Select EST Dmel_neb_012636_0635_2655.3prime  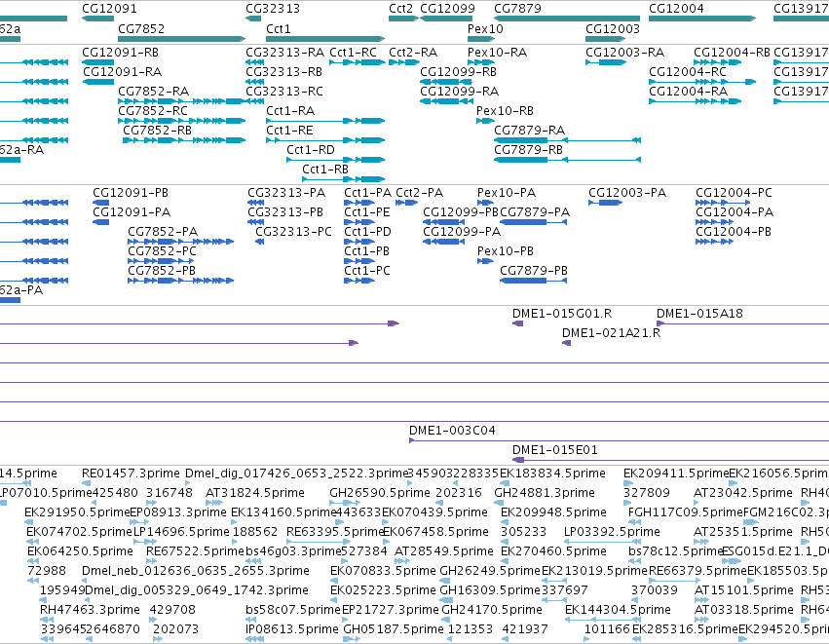pyautogui.click(x=195, y=572)
